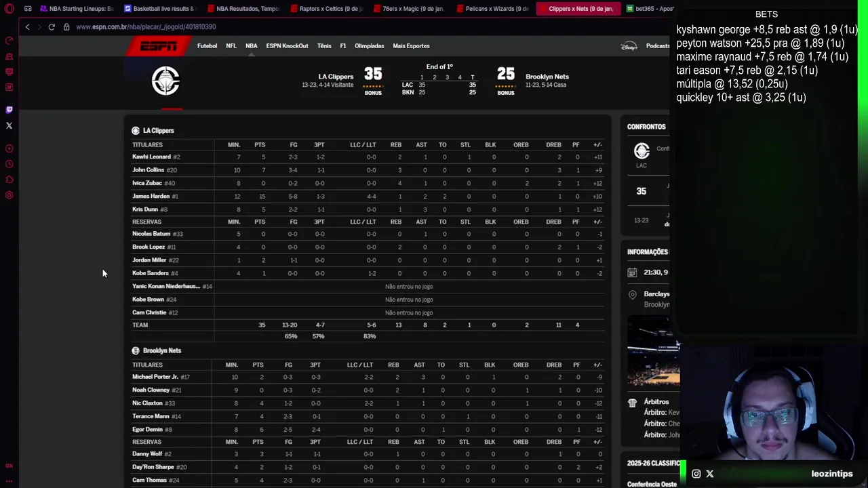Viewport: 868px width, 488px height.
Task: Click the address bar URL
Action: (146, 27)
